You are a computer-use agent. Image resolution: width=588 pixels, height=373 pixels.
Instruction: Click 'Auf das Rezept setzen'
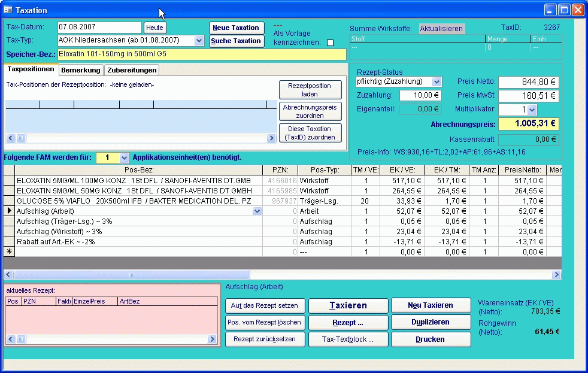pos(265,305)
